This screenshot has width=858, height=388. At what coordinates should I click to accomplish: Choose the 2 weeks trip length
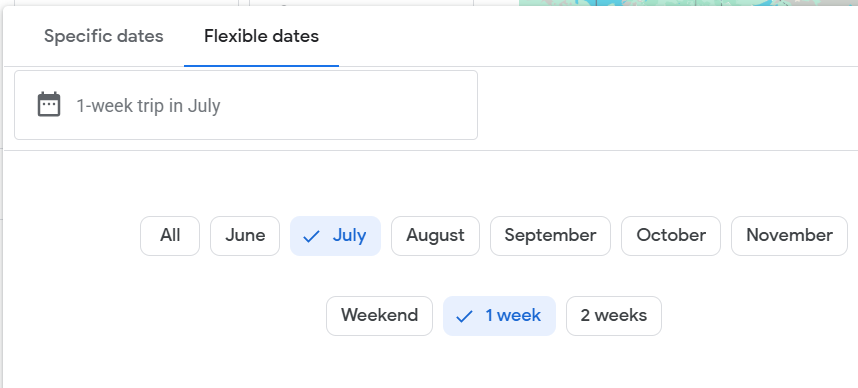click(x=613, y=316)
